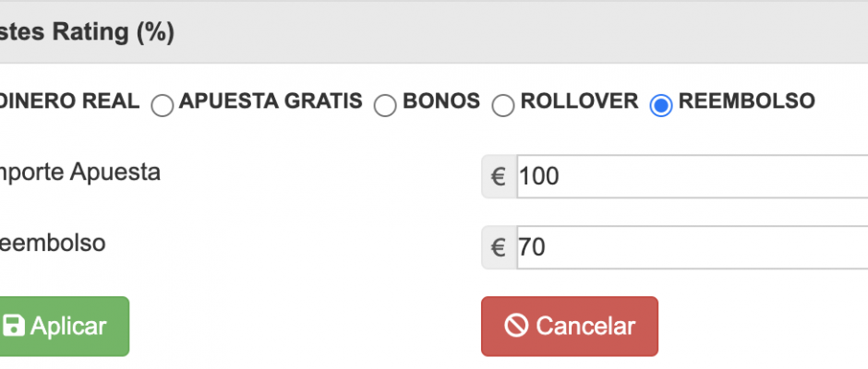This screenshot has height=369, width=868.
Task: Click the ROLLOVER label text
Action: pyautogui.click(x=579, y=101)
